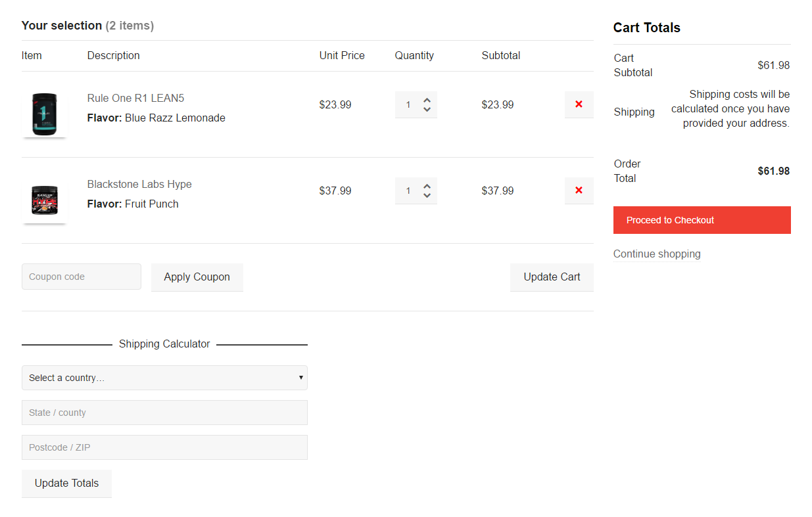Remove Blackstone Labs Hype from cart
This screenshot has width=812, height=517.
point(579,191)
